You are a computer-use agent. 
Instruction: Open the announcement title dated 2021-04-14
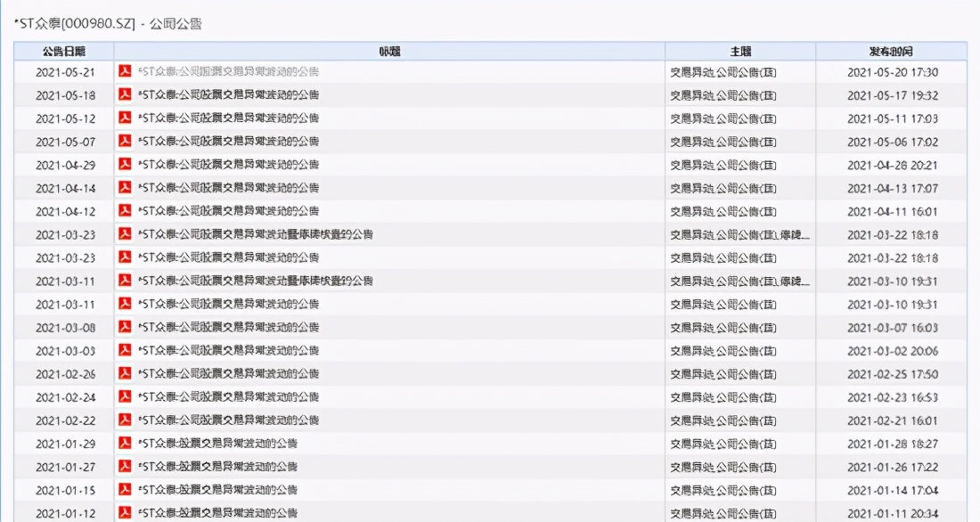pos(228,188)
